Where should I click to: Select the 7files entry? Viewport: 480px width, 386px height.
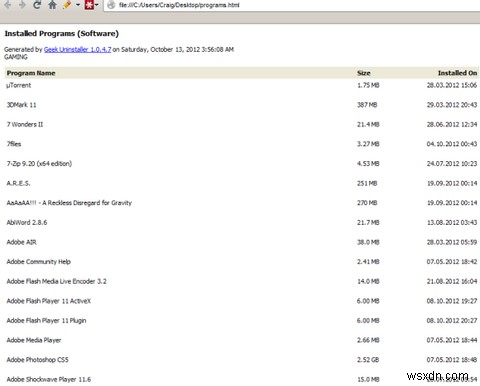tap(14, 144)
